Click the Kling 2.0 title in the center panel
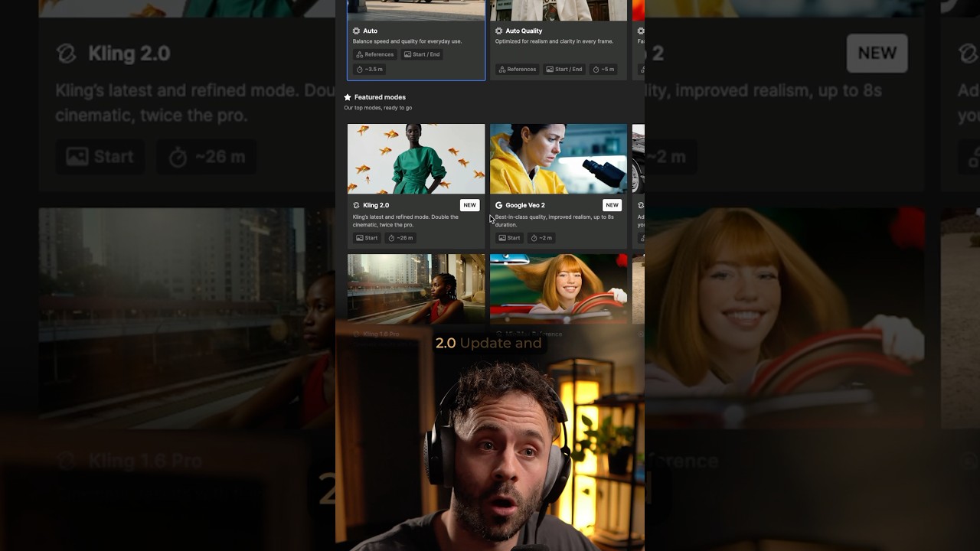 [376, 205]
